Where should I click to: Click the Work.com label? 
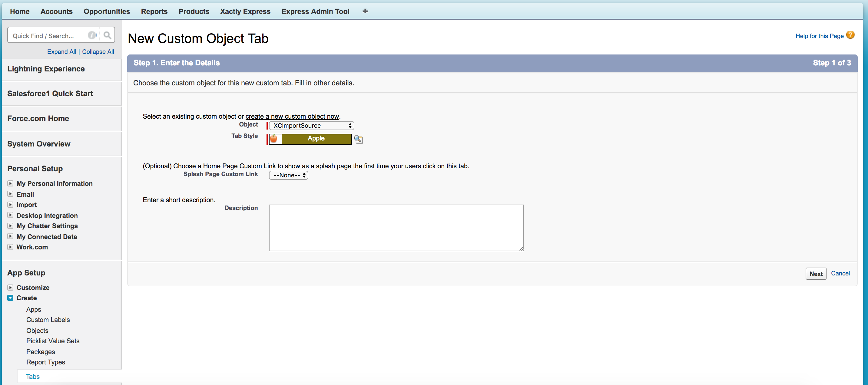pos(32,247)
